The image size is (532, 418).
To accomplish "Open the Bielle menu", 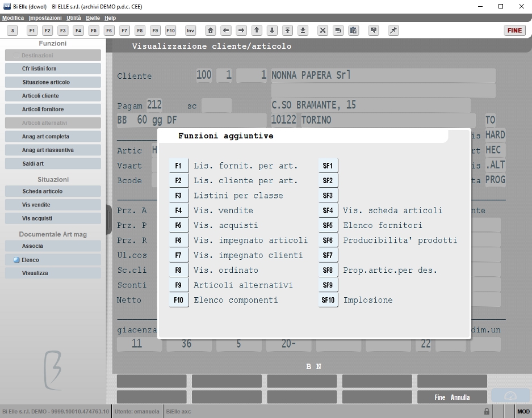I will (93, 18).
